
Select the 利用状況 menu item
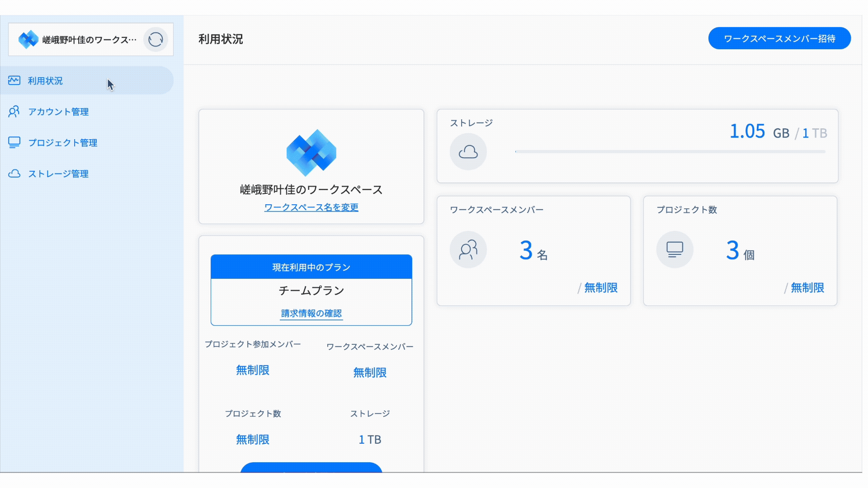click(45, 81)
